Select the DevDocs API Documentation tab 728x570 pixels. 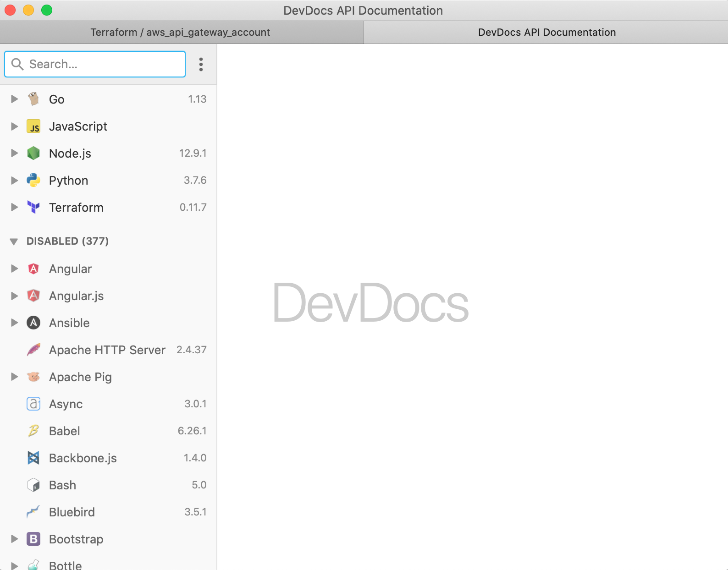tap(546, 32)
